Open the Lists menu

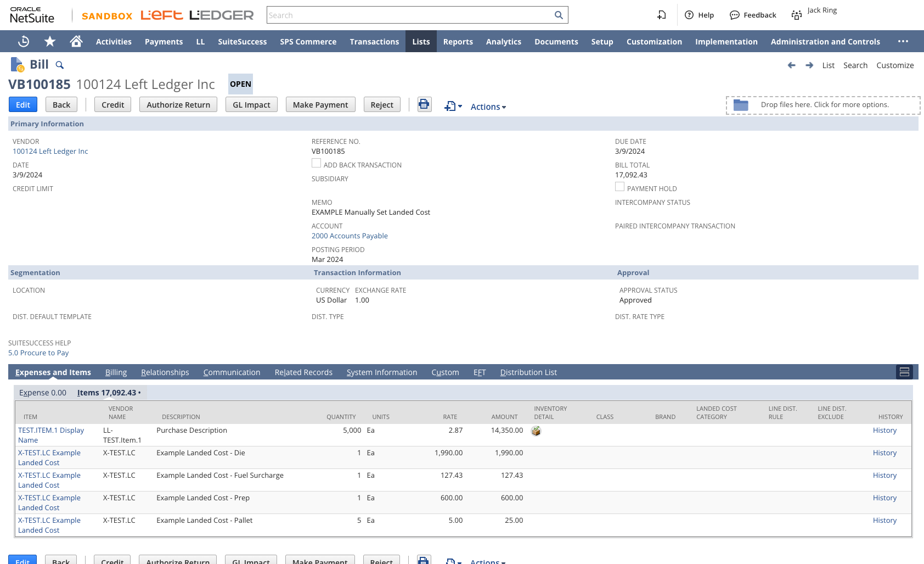(x=421, y=41)
